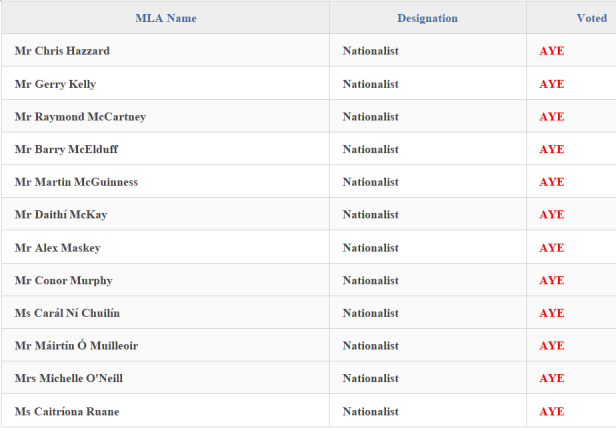Click Nationalist designation for Gerry Kelly
Viewport: 616px width, 430px height.
[x=370, y=84]
